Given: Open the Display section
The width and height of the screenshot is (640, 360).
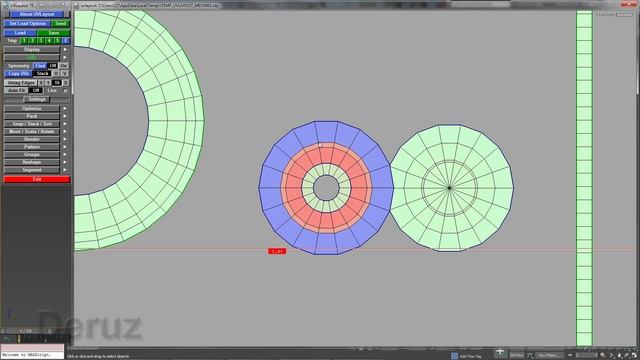Looking at the screenshot, I should [x=32, y=50].
